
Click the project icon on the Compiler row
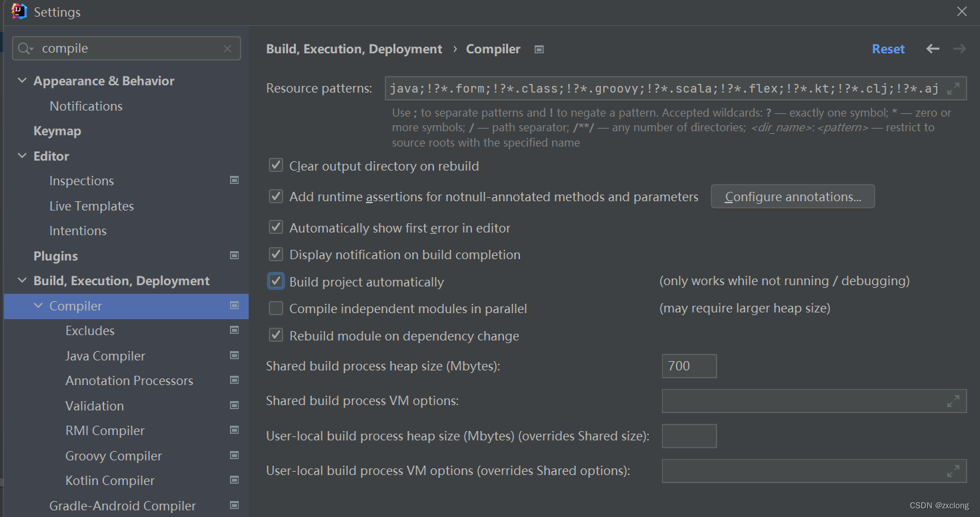(x=234, y=306)
